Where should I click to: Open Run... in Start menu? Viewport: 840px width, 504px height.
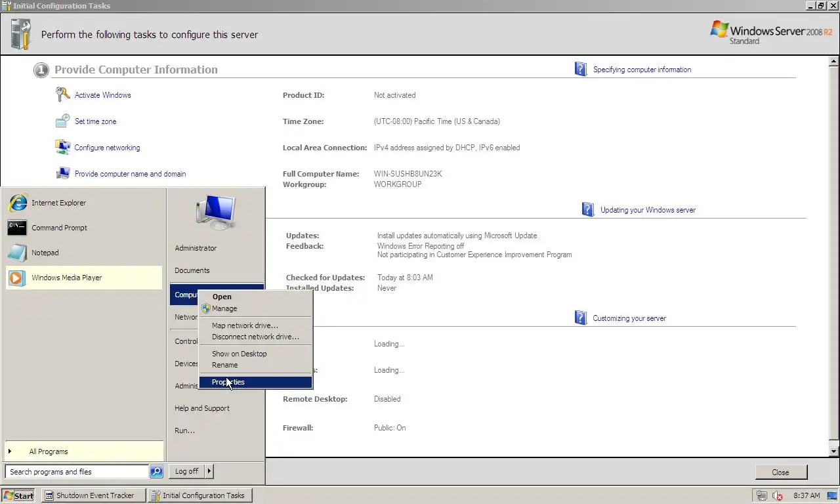point(185,430)
